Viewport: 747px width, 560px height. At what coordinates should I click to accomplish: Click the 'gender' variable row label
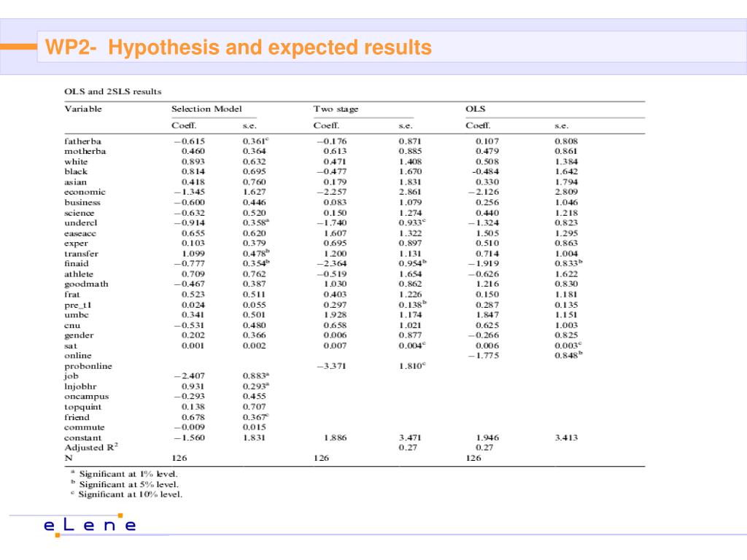[79, 335]
